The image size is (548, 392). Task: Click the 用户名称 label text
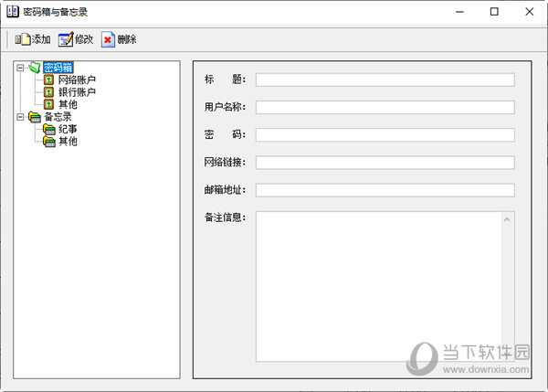click(225, 107)
